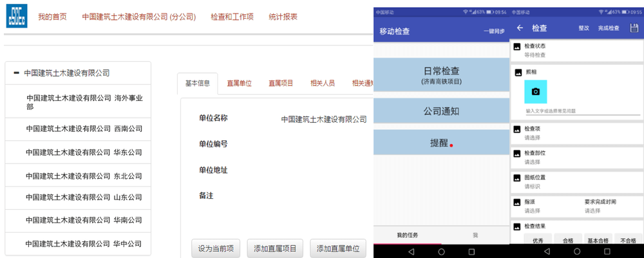Tap the 等待检查 status text

click(x=535, y=55)
